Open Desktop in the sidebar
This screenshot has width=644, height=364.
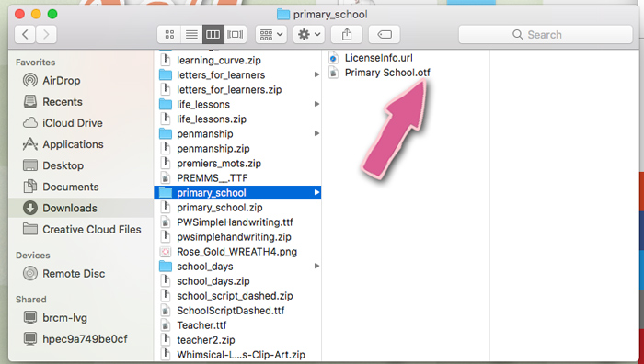81,165
